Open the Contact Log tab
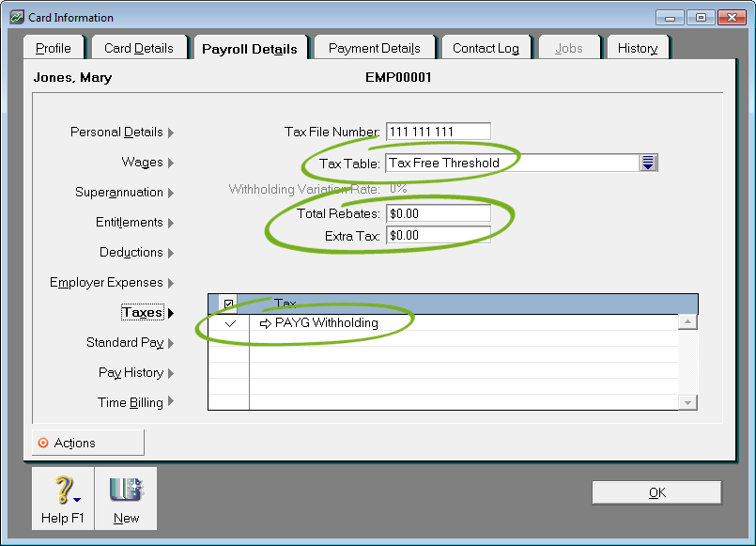 (486, 47)
